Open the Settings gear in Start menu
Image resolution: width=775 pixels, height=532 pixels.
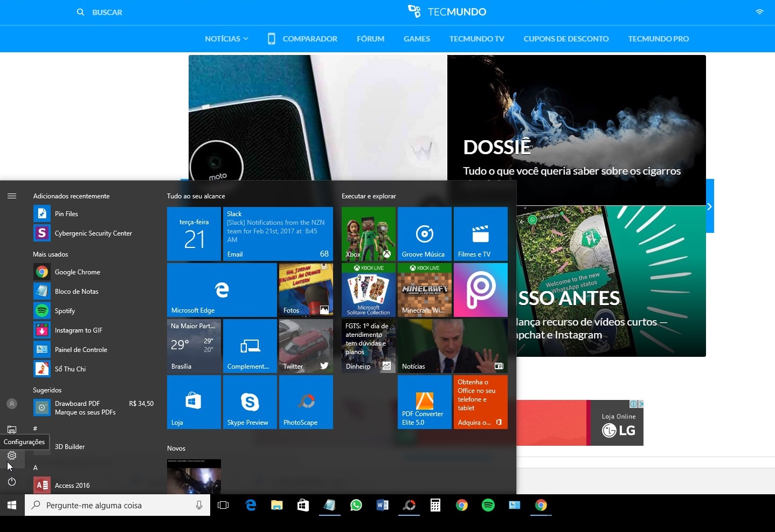point(12,455)
